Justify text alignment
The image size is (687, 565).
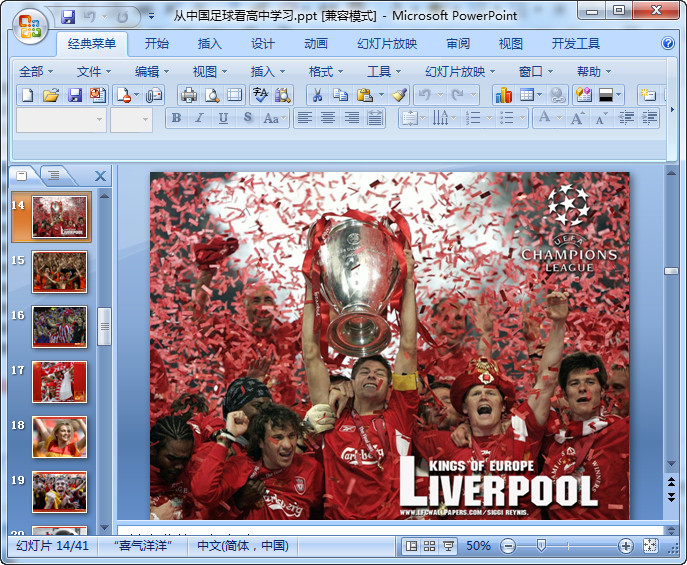375,118
